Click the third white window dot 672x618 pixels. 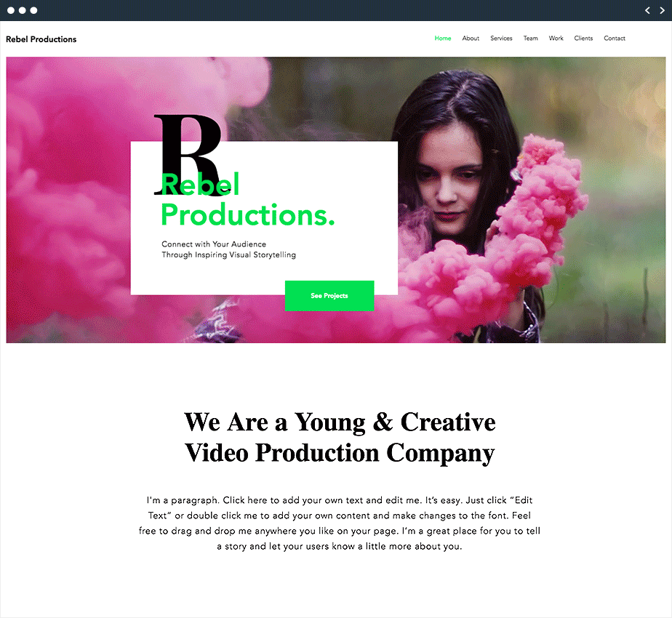(x=34, y=10)
